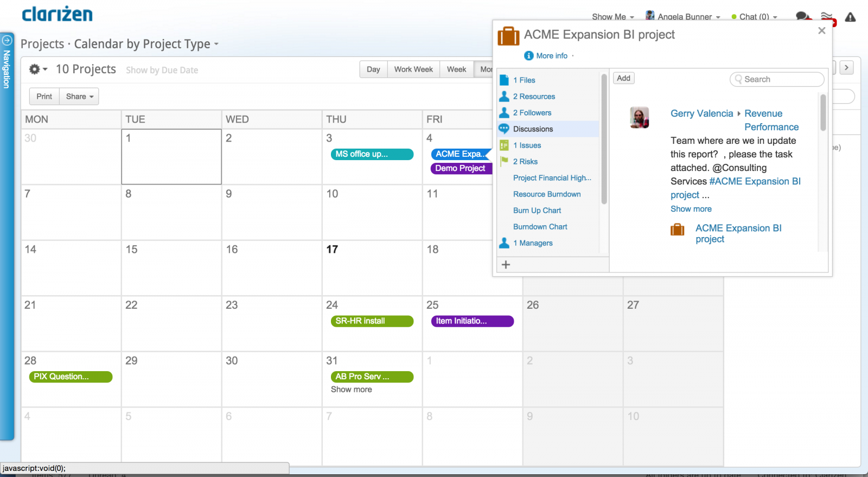Open the discussion bubbles icon in top bar
This screenshot has width=868, height=477.
click(x=803, y=16)
